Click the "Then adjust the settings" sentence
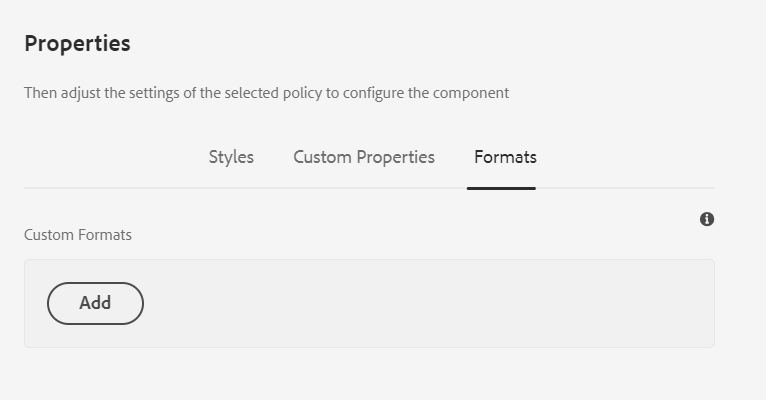 coord(266,93)
